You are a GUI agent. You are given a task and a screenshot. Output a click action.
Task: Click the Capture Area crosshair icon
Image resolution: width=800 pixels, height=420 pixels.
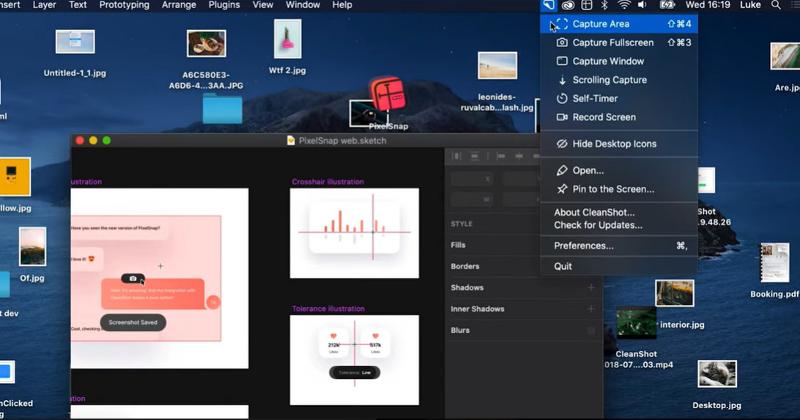click(x=562, y=24)
